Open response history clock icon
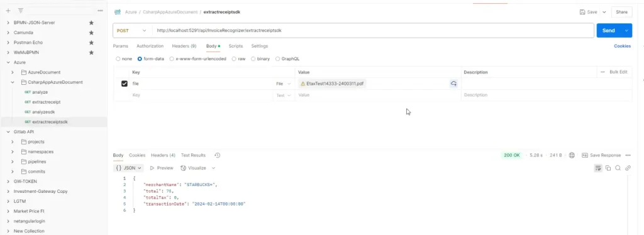644x235 pixels. pyautogui.click(x=218, y=155)
